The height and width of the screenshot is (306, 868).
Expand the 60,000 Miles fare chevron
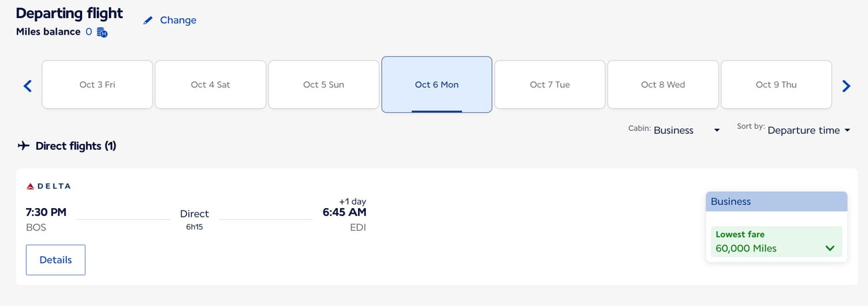pyautogui.click(x=830, y=249)
